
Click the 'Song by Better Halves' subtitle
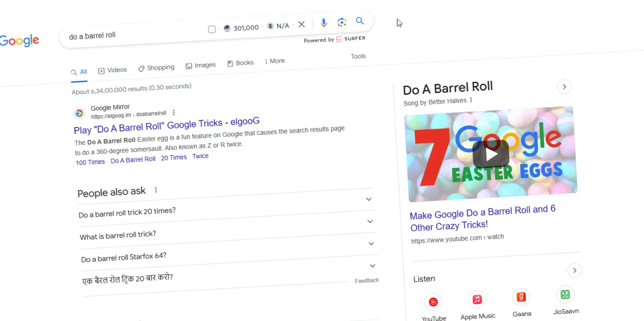435,102
